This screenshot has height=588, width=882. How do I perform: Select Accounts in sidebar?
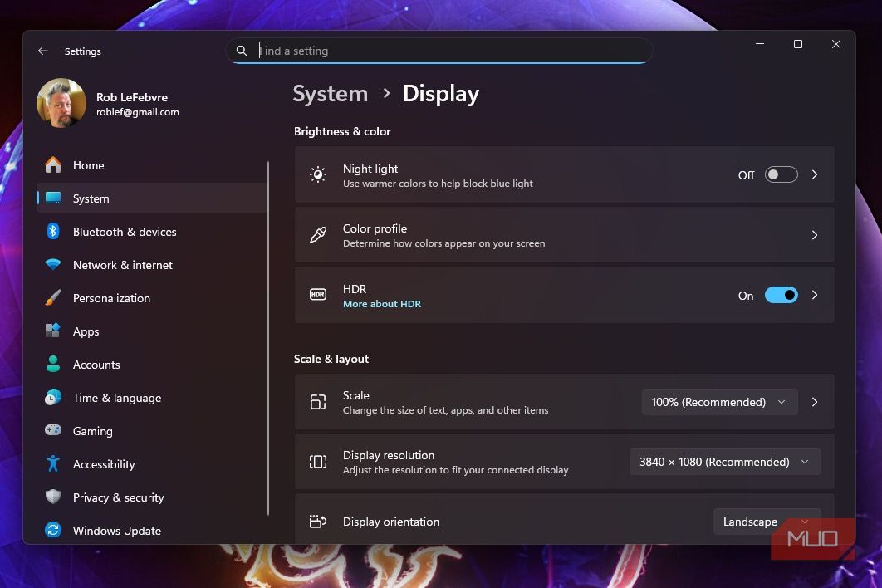152,364
